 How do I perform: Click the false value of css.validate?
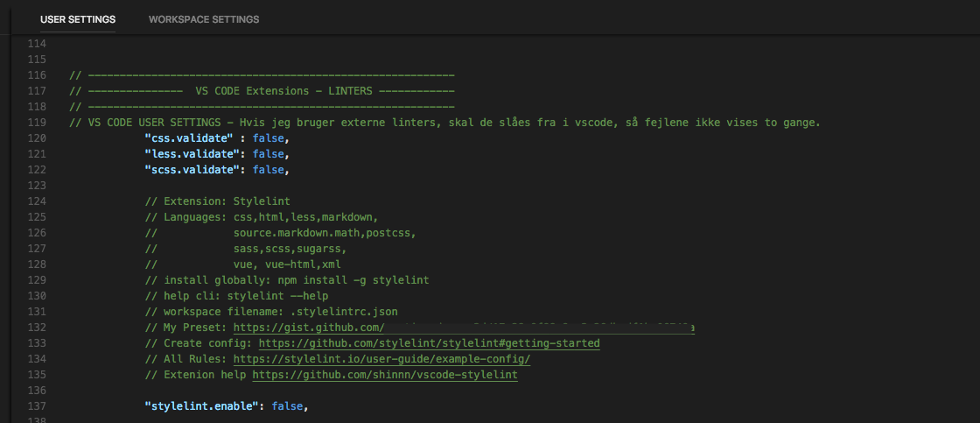pos(268,137)
